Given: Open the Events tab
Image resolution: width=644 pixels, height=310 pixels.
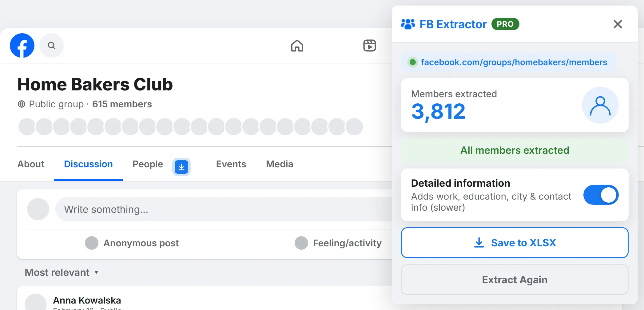Looking at the screenshot, I should [231, 164].
